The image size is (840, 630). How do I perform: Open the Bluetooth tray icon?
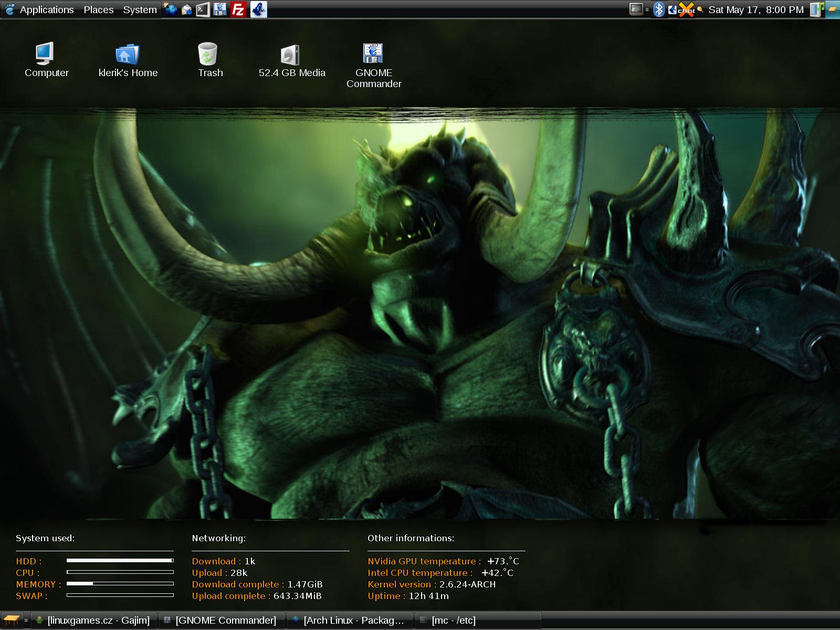659,9
